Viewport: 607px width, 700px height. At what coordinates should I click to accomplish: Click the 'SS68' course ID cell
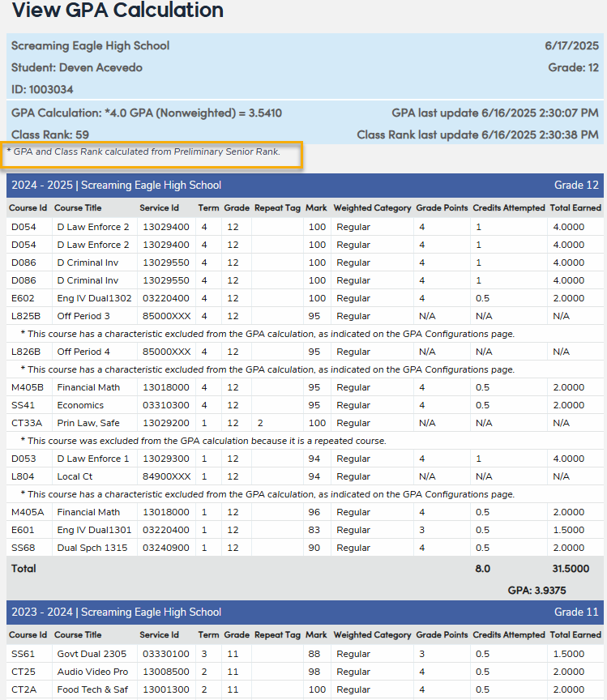(x=24, y=548)
